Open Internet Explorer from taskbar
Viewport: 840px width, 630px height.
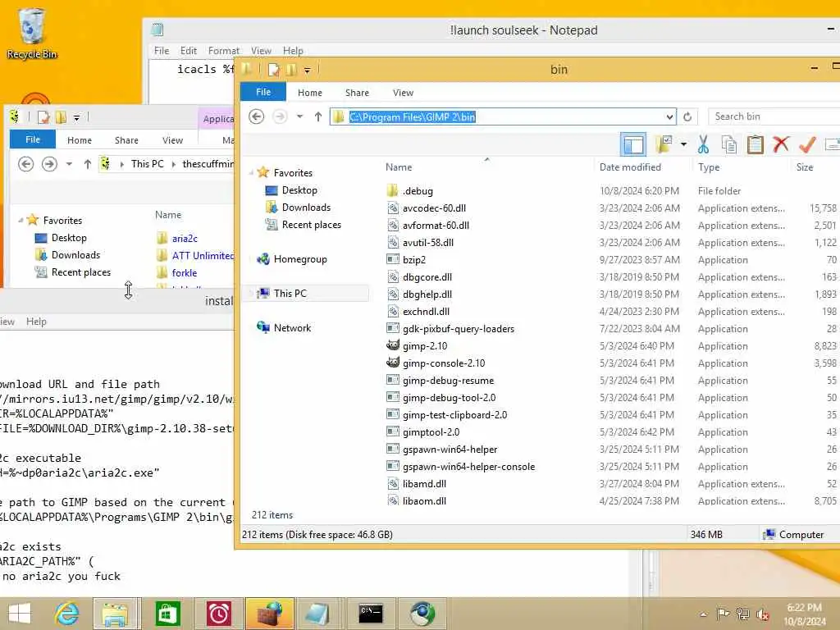(66, 614)
